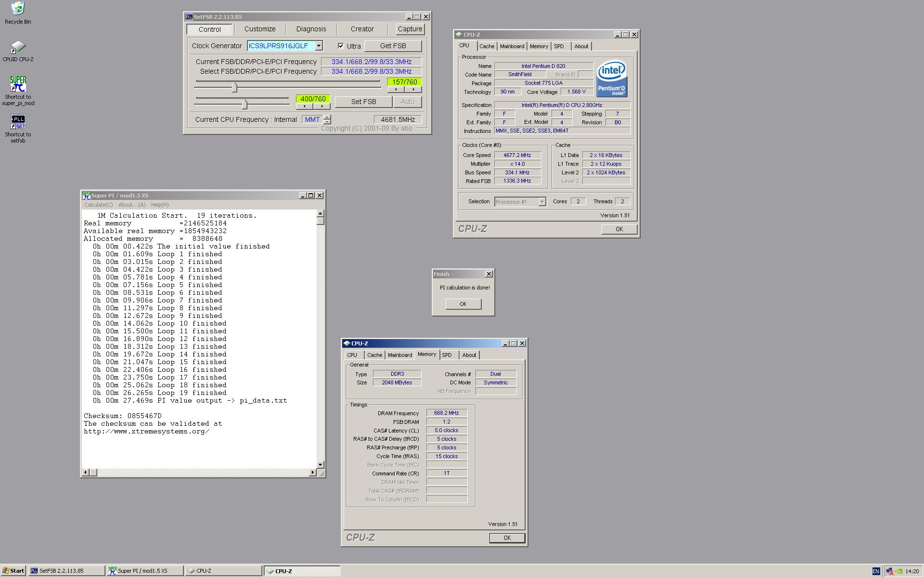Click Super PI vertical scrollbar down arrow
Image resolution: width=924 pixels, height=578 pixels.
321,465
